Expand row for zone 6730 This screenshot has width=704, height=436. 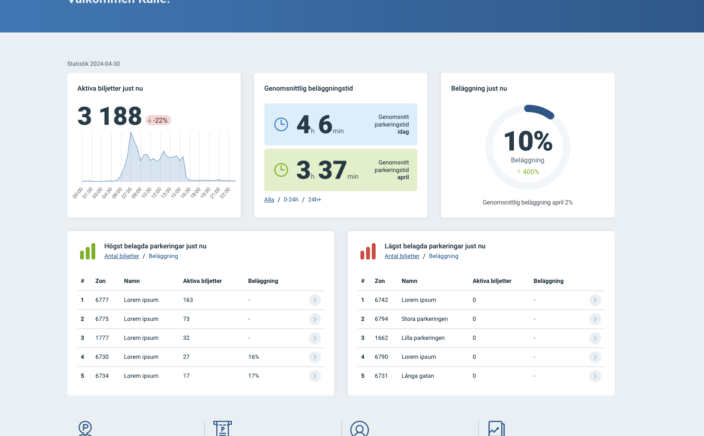315,357
